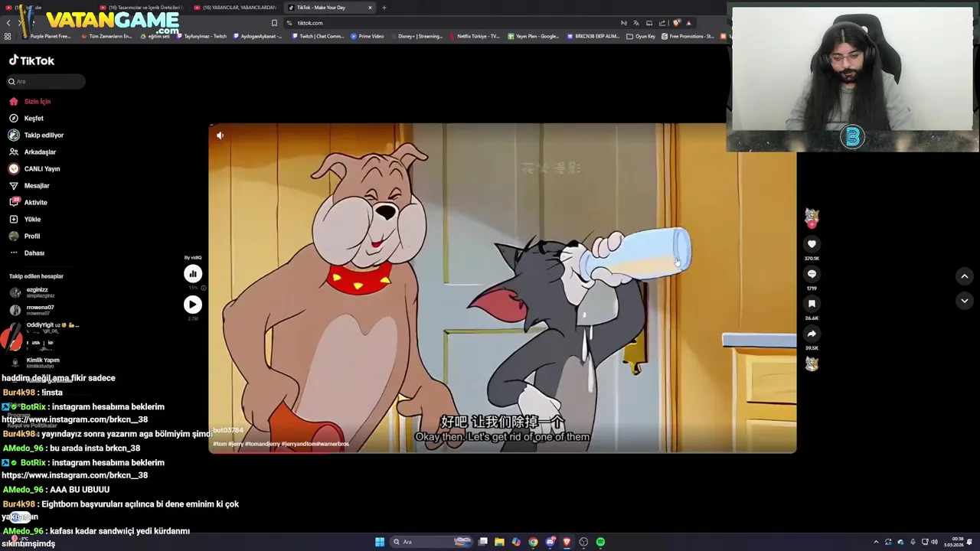Open Disney+ Streaming bookmark
The image size is (980, 551).
point(416,36)
